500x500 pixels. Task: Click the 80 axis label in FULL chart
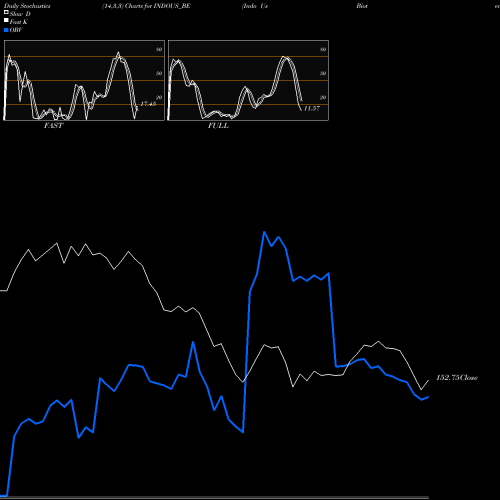click(x=323, y=49)
